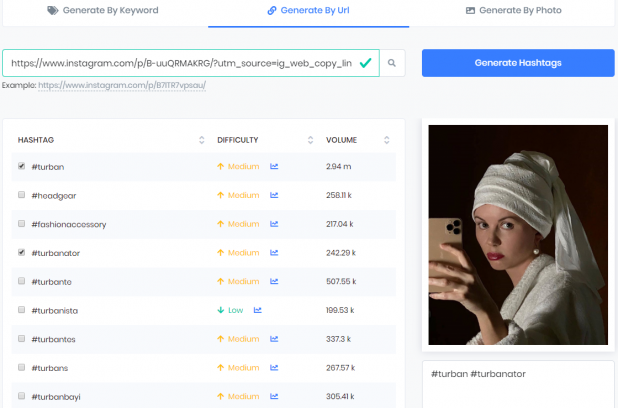Click the up arrow difficulty icon for #turban
Image resolution: width=618 pixels, height=408 pixels.
coord(221,166)
